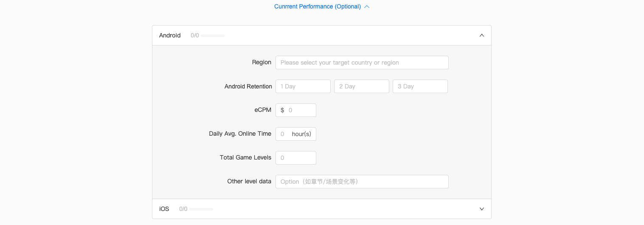Click the Daily Avg. Online Time label
Screen dimensions: 644x225
pos(240,134)
